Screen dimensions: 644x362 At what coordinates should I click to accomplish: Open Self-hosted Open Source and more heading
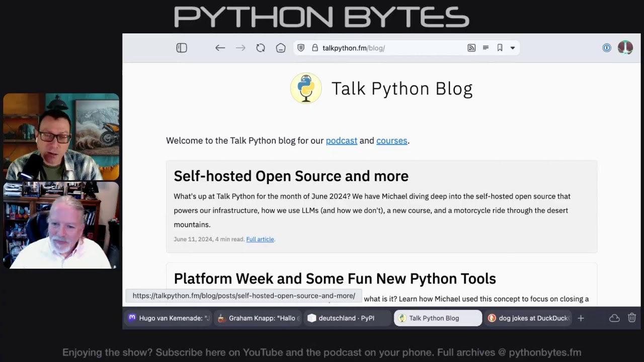click(291, 176)
